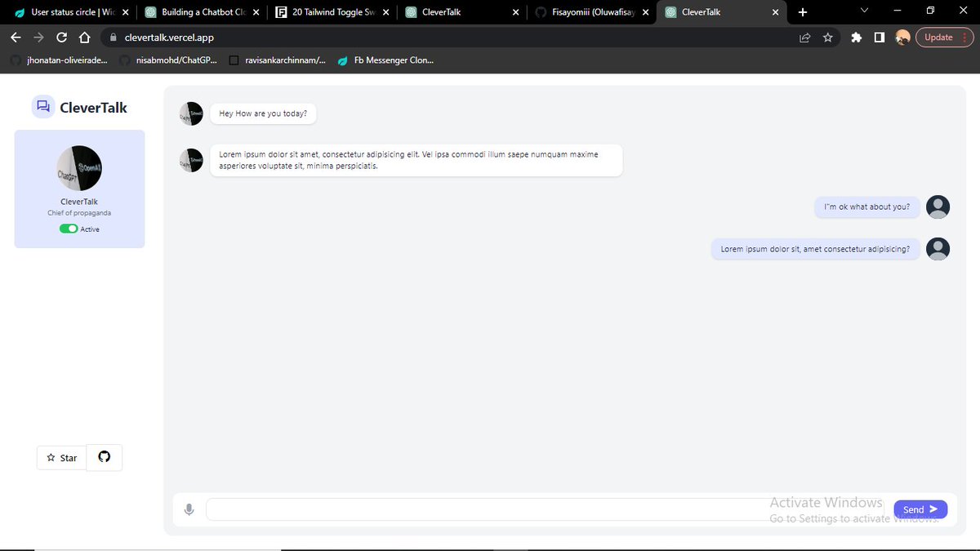The width and height of the screenshot is (980, 551).
Task: Click the long Lorem ipsum bot message
Action: coord(416,160)
